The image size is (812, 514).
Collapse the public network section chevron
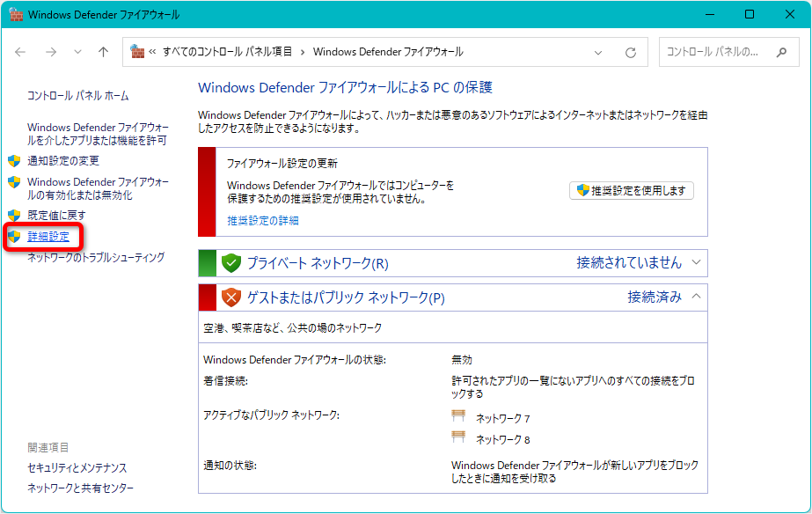click(697, 297)
